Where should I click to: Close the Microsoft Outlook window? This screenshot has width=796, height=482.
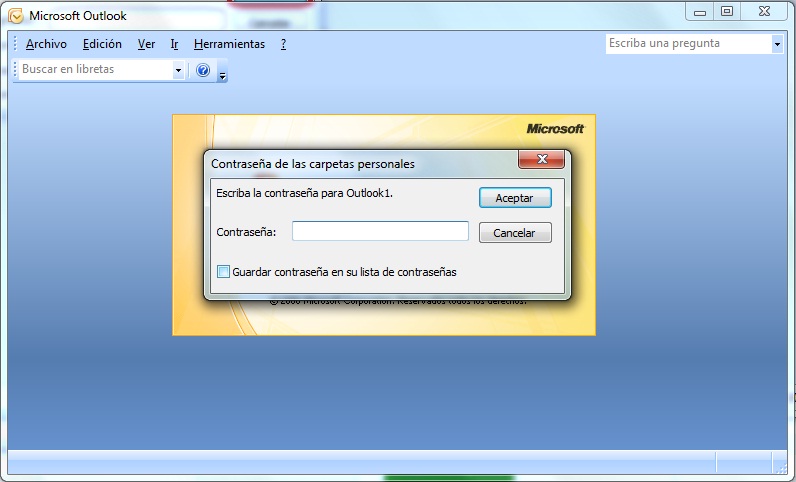click(x=765, y=12)
